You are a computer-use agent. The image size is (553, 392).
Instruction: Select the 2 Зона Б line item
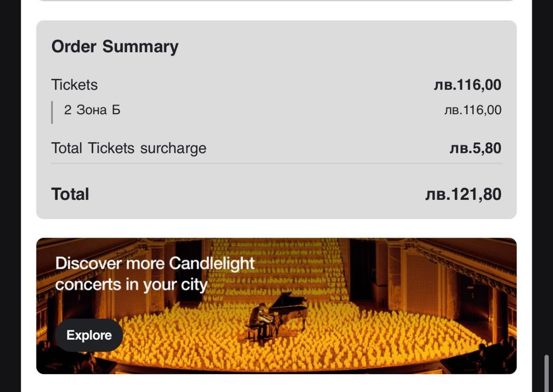pyautogui.click(x=92, y=110)
